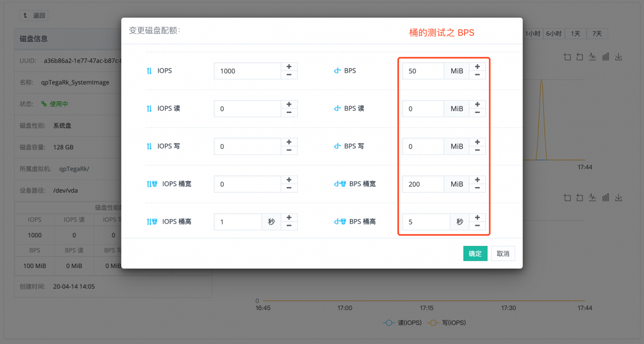The width and height of the screenshot is (644, 344).
Task: Download lower chart as image
Action: [x=618, y=198]
